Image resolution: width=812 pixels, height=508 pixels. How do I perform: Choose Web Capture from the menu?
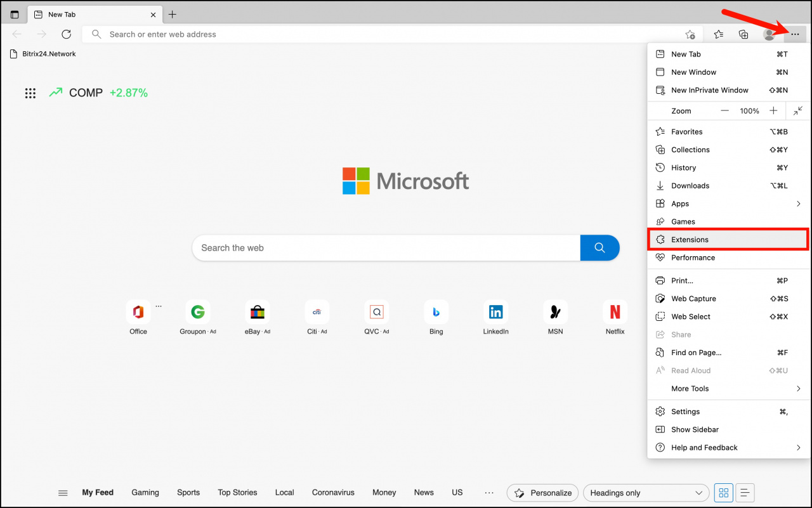coord(729,299)
